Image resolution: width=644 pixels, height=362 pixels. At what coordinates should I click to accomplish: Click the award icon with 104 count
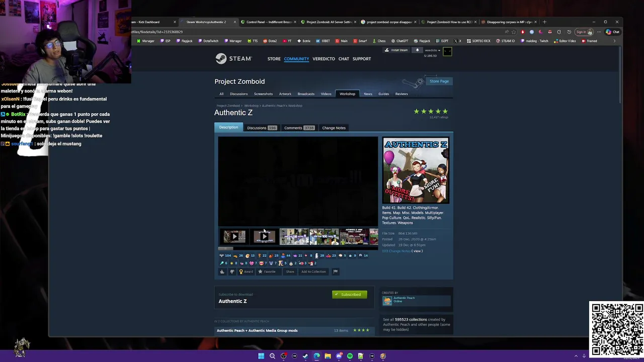coord(225,255)
